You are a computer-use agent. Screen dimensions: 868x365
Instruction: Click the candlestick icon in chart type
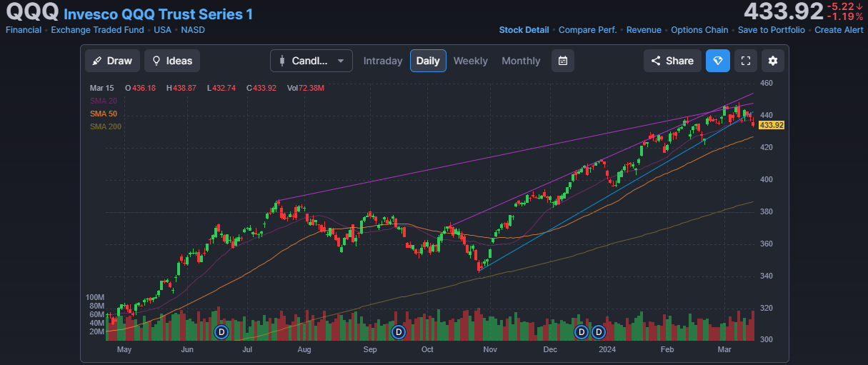click(282, 61)
